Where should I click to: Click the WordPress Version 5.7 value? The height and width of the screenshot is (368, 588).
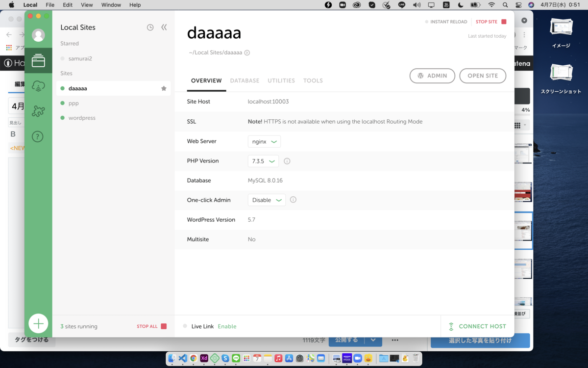point(251,220)
